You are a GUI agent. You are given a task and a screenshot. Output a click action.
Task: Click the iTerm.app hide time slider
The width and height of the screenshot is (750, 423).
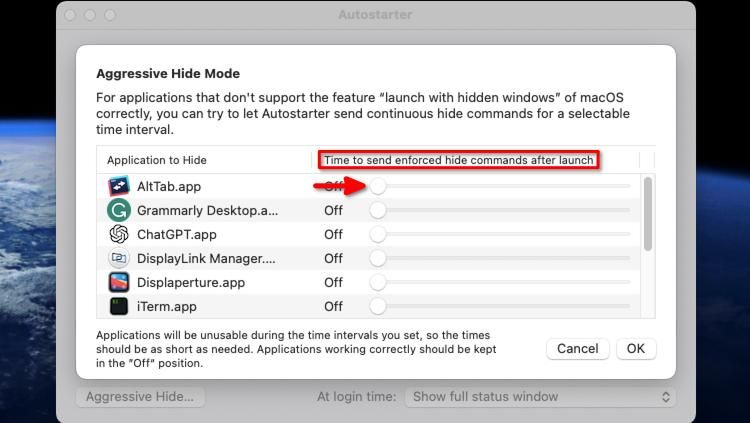tap(378, 306)
